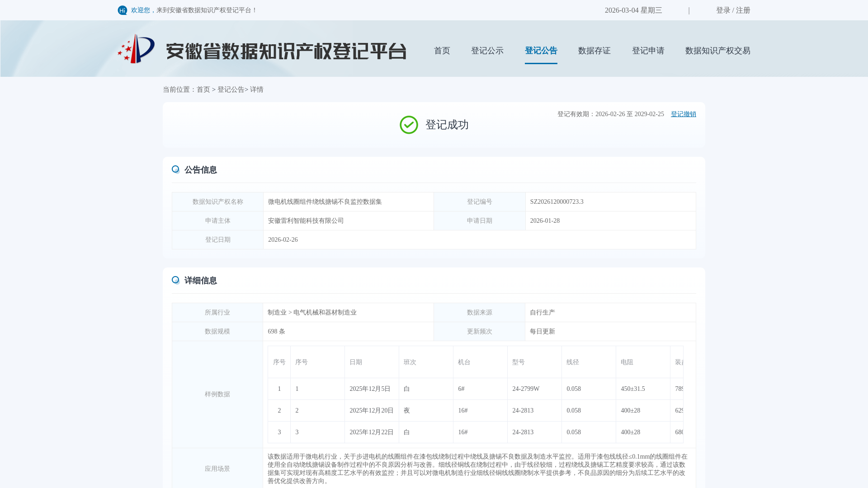
Task: Select registration number SZ2026120000723.3
Action: point(557,202)
